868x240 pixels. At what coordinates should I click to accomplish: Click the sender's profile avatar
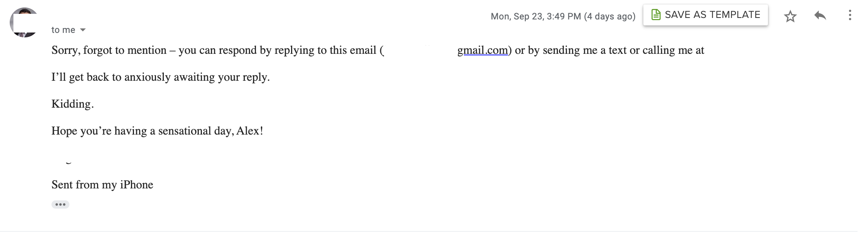(25, 22)
